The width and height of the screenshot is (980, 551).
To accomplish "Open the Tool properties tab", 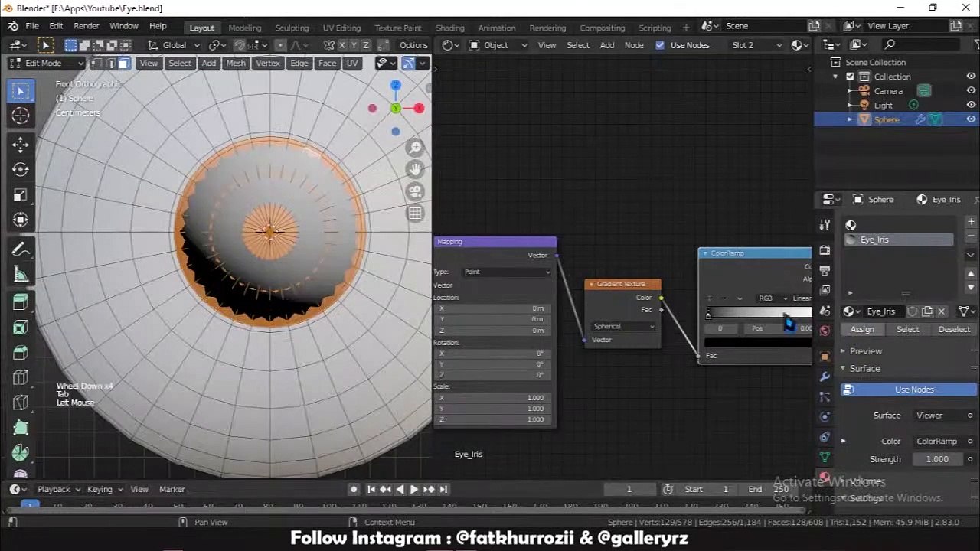I will coord(825,225).
